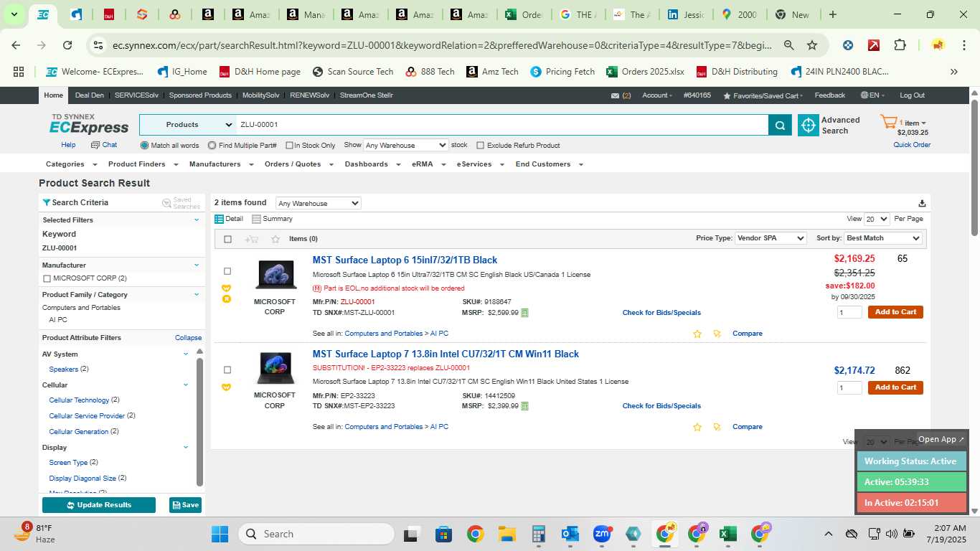Viewport: 980px width, 551px height.
Task: Click tag icon next to Compare for Laptop 6
Action: click(717, 334)
